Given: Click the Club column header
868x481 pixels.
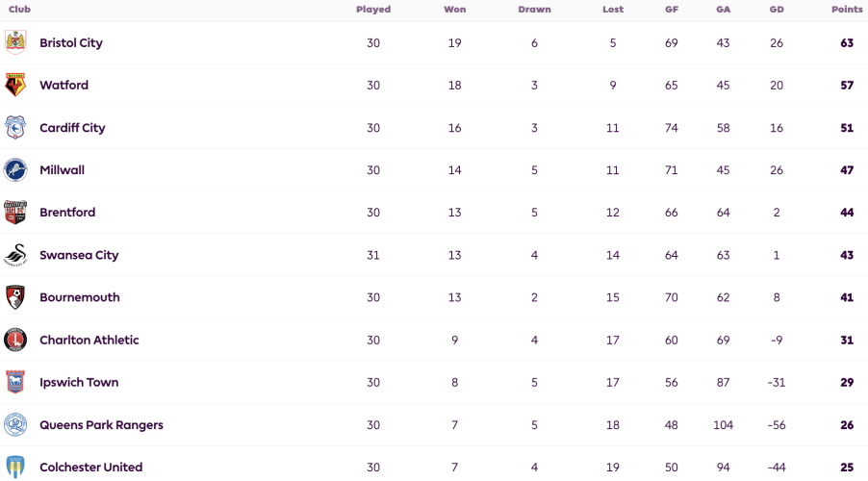Looking at the screenshot, I should click(19, 10).
